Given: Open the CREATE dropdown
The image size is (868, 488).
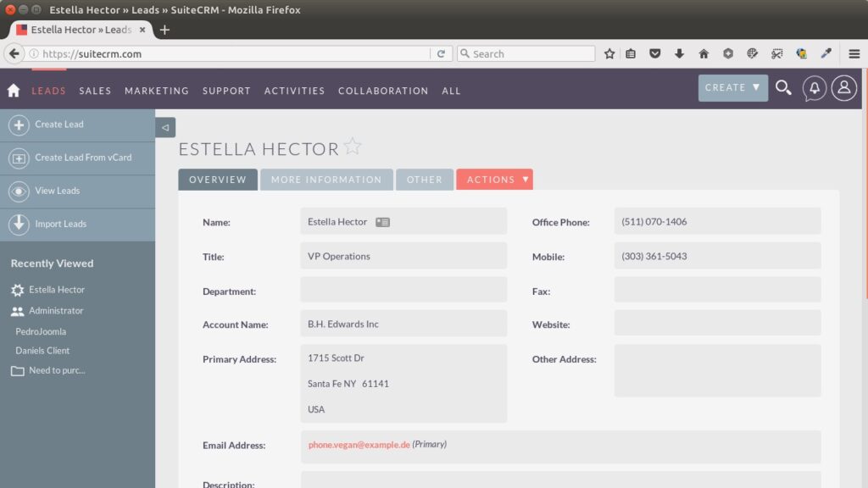Looking at the screenshot, I should (x=732, y=87).
